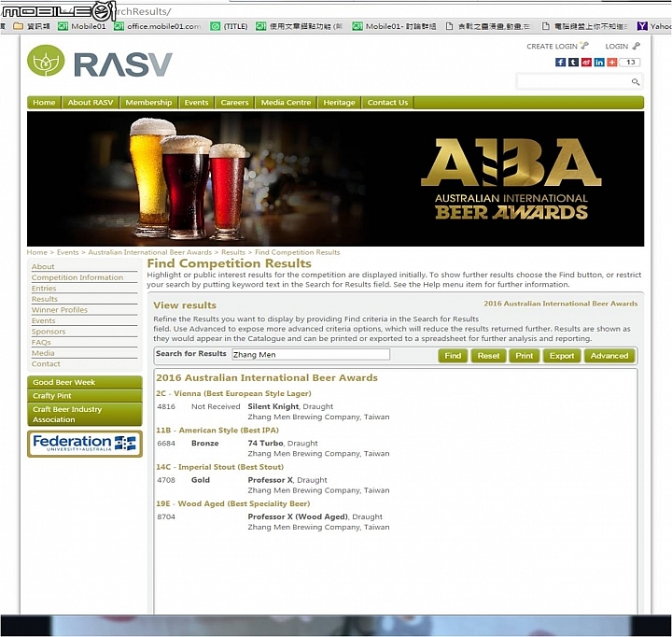Share on Facebook icon

[560, 63]
